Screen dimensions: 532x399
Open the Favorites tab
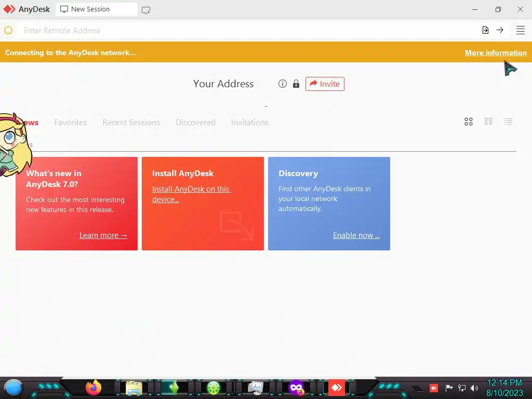click(70, 123)
